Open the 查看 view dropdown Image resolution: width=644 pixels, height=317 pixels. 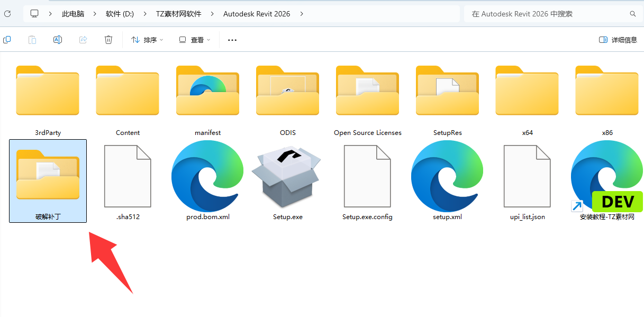coord(195,40)
